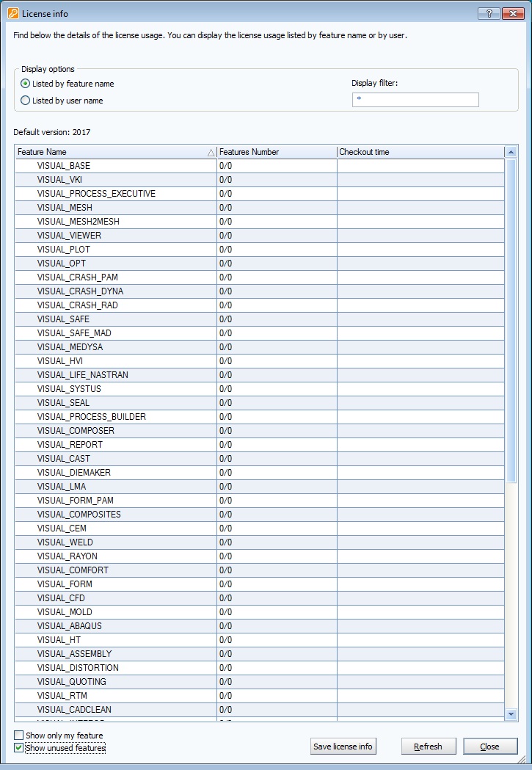Select VISUAL_PROCESS_EXECUTIVE row
Screen dimensions: 532x770
260,194
